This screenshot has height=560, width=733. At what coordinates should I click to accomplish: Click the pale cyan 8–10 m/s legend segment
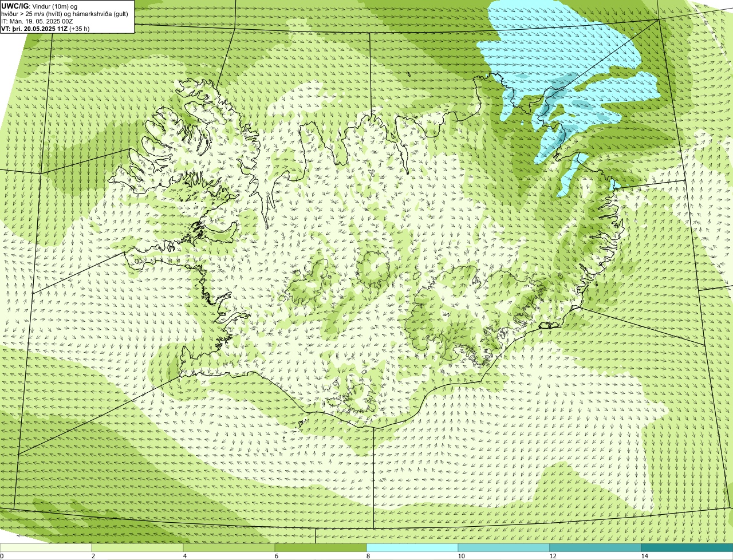point(412,548)
